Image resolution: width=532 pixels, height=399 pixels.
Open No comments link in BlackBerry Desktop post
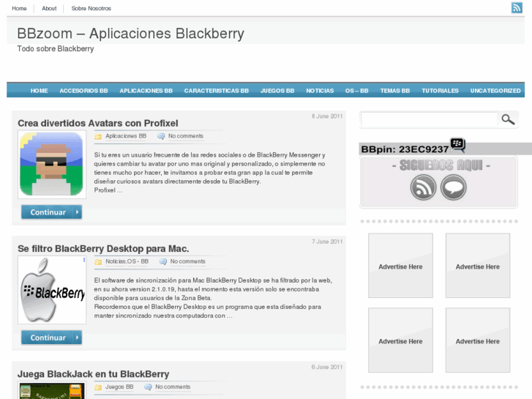[x=187, y=261]
